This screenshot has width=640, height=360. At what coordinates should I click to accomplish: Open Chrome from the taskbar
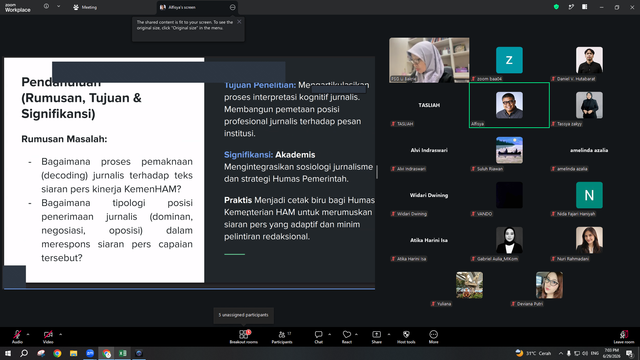[57, 353]
